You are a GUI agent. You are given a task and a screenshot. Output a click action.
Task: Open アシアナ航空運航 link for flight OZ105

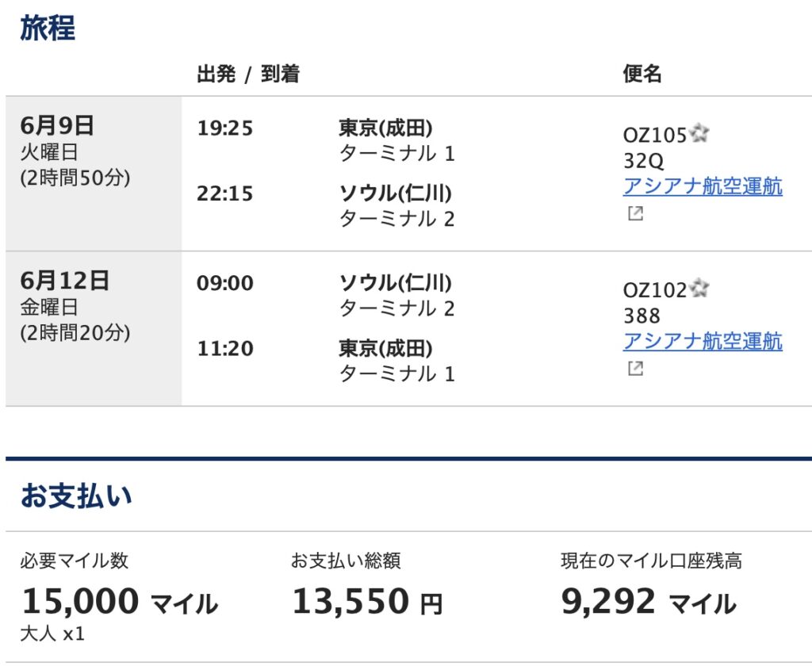(703, 187)
